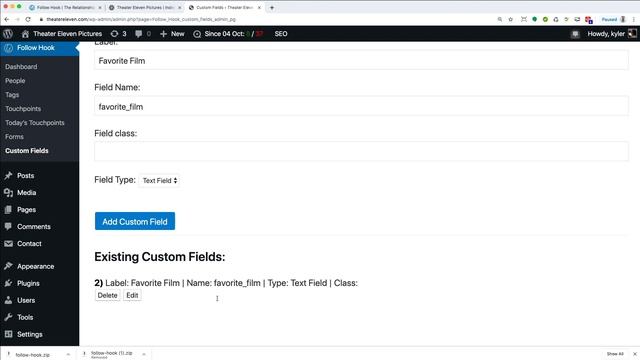This screenshot has height=360, width=640.
Task: Open Appearance via brush icon
Action: point(8,266)
